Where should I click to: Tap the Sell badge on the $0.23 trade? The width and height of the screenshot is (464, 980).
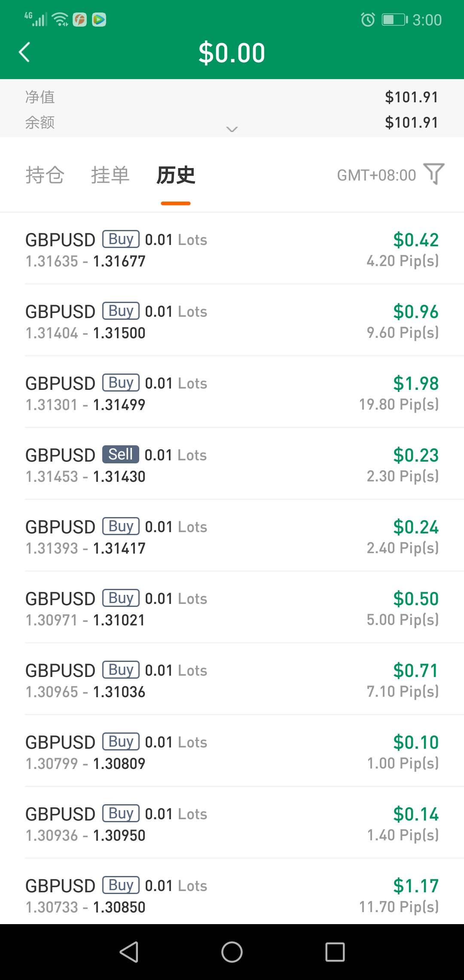pyautogui.click(x=120, y=455)
